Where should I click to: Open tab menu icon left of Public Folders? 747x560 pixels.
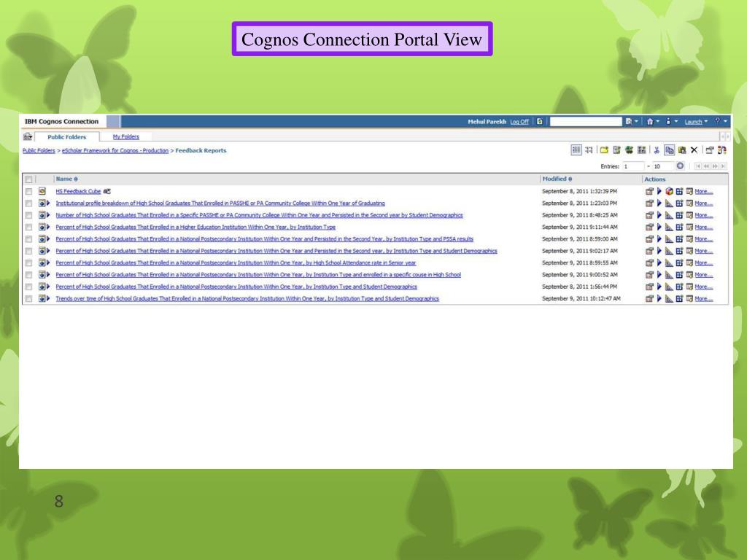coord(28,136)
